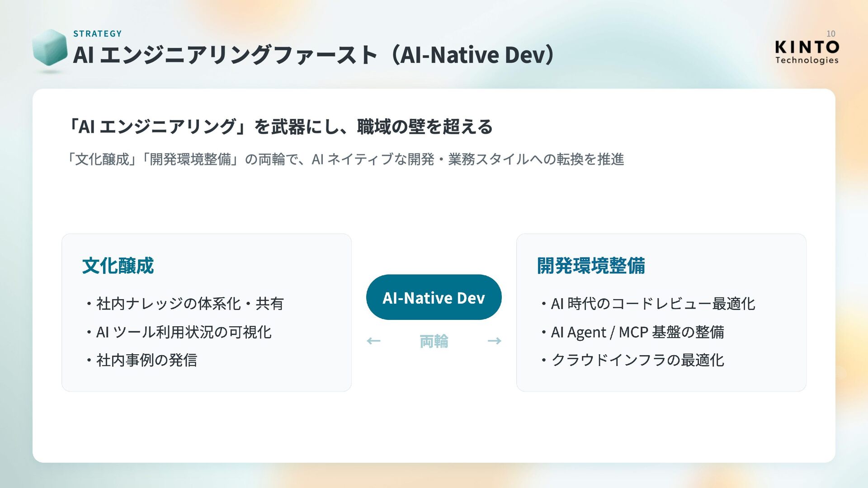
Task: Click the AI-Native Dev pill button
Action: (434, 297)
